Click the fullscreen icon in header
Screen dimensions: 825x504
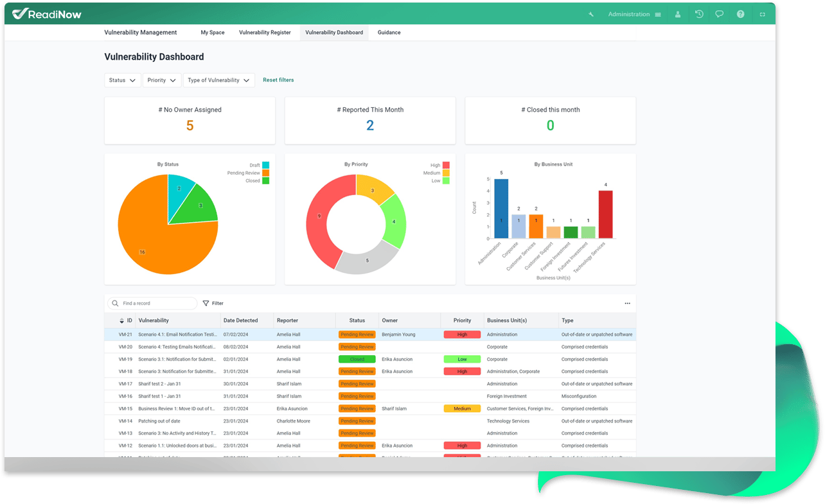click(763, 14)
